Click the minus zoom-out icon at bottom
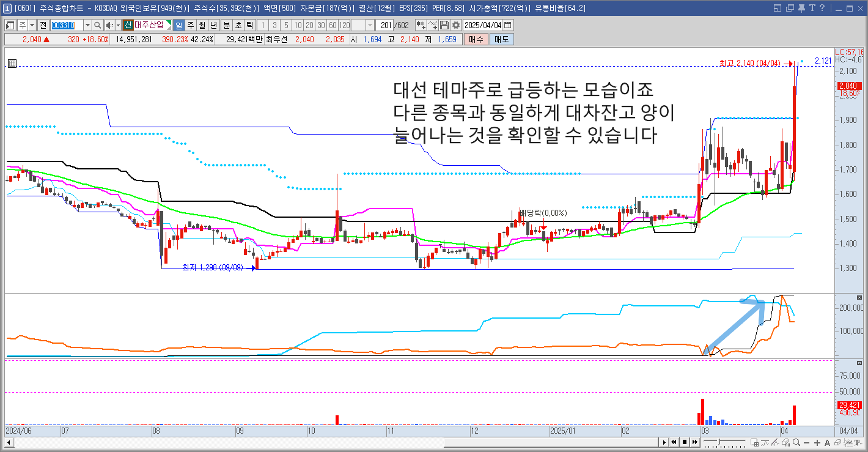Image resolution: width=868 pixels, height=452 pixels. click(x=806, y=442)
